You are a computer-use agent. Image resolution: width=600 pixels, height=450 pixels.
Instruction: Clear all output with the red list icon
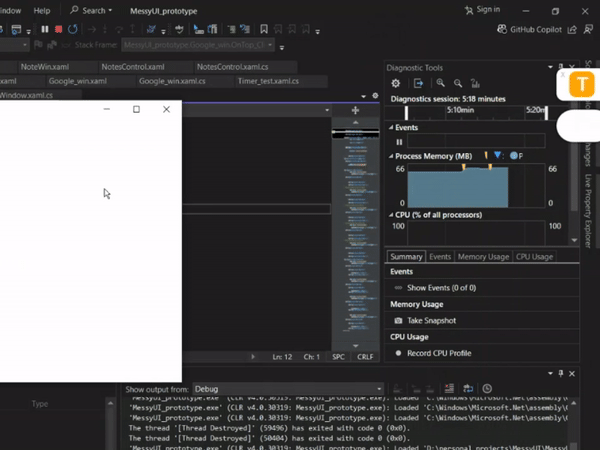449,389
